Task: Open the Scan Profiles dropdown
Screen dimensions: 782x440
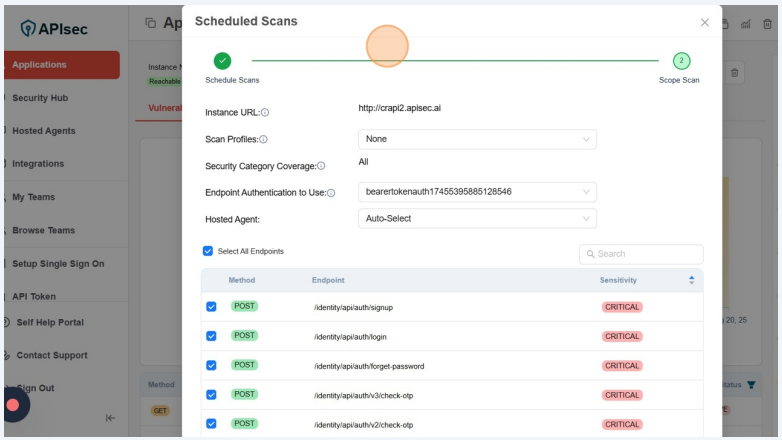Action: tap(477, 139)
